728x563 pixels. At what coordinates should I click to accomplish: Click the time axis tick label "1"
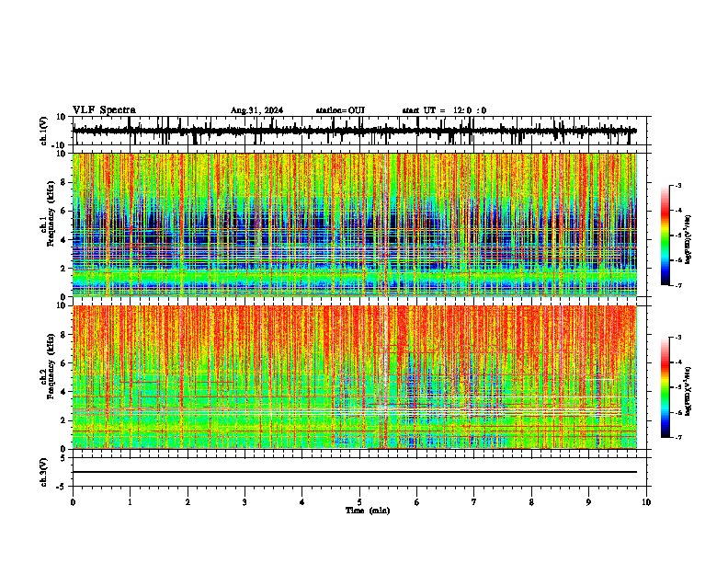[130, 502]
